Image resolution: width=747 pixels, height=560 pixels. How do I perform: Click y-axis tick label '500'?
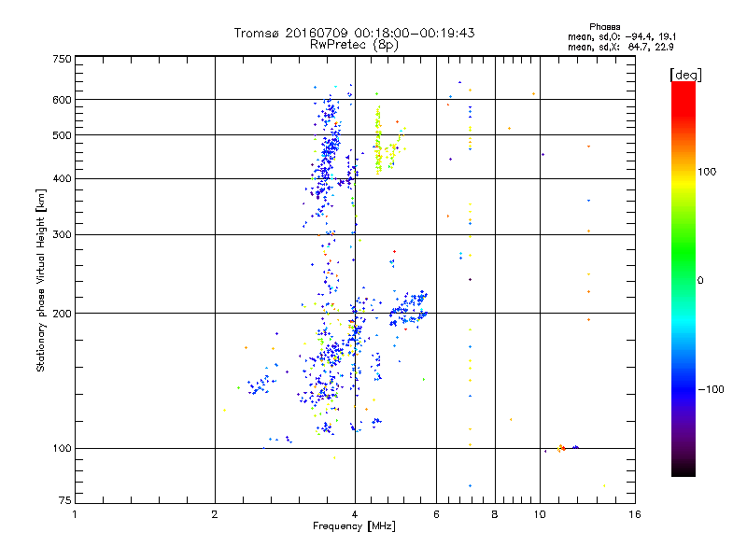(x=62, y=135)
